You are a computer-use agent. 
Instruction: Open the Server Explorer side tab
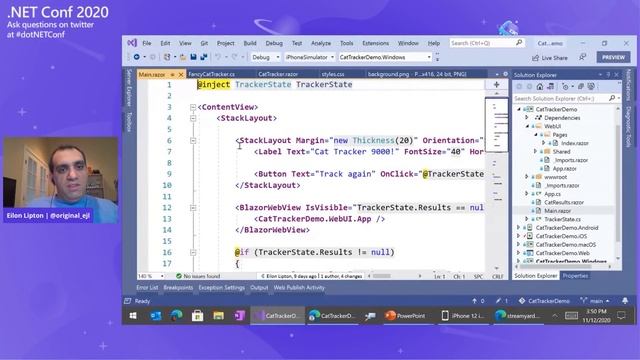(129, 88)
